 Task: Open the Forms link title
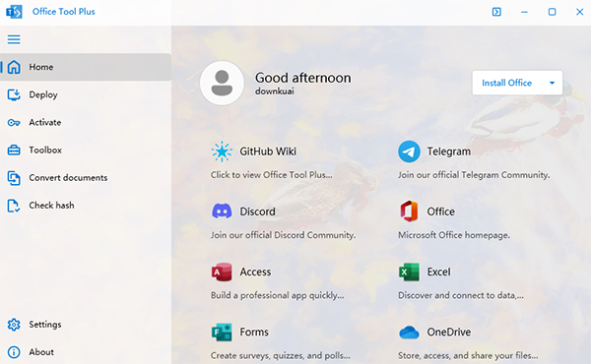coord(254,332)
